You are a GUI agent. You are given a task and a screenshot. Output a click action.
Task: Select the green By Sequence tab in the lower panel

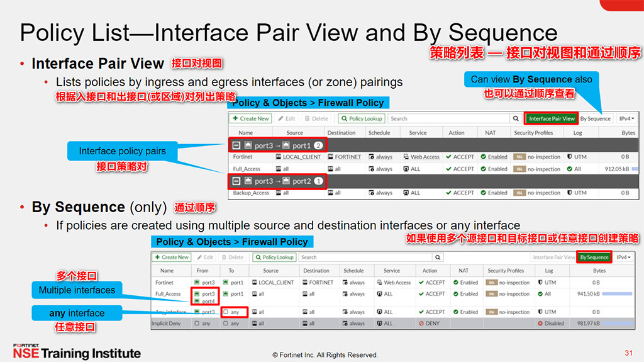coord(594,257)
